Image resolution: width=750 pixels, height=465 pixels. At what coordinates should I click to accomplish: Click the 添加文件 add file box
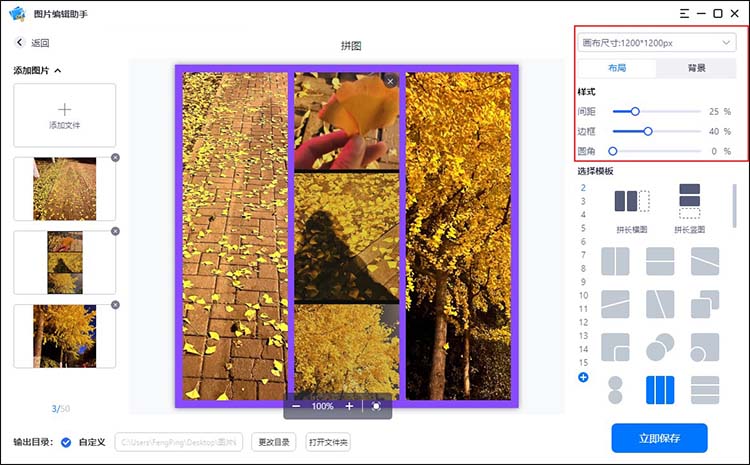tap(65, 115)
